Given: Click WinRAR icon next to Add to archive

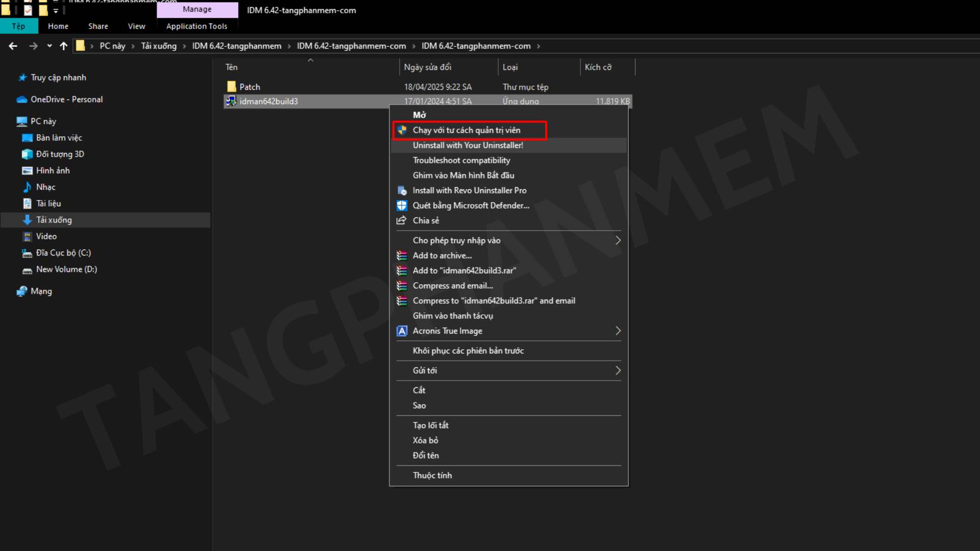Looking at the screenshot, I should pos(402,256).
